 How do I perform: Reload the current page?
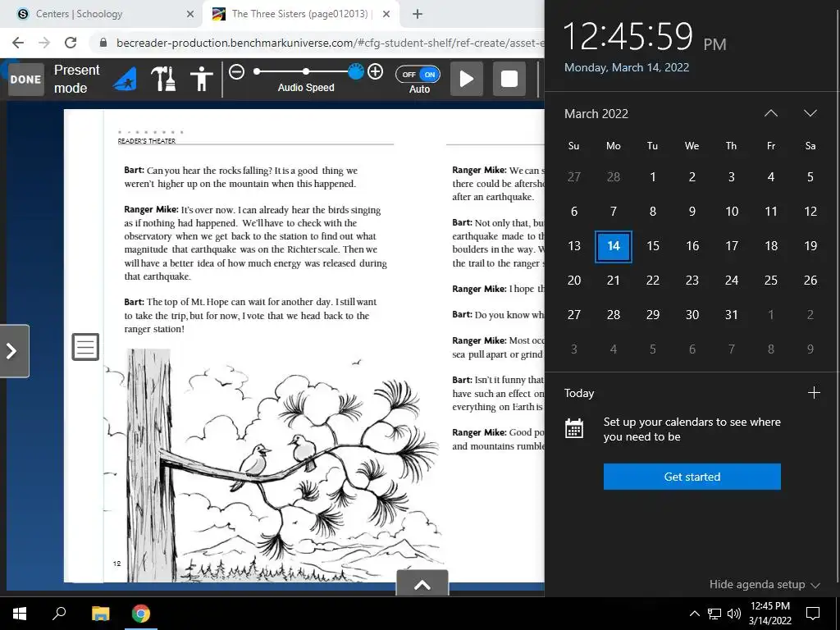click(x=71, y=43)
